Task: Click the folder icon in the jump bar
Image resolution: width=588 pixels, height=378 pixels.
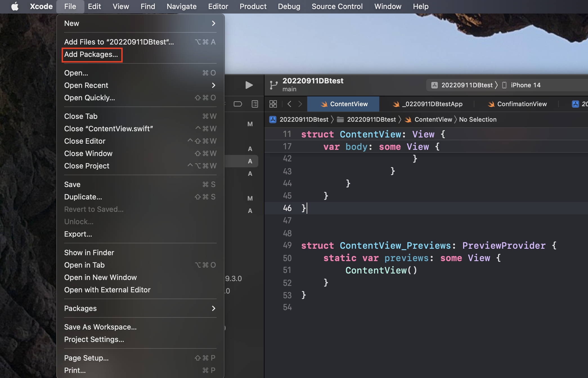Action: pos(340,119)
